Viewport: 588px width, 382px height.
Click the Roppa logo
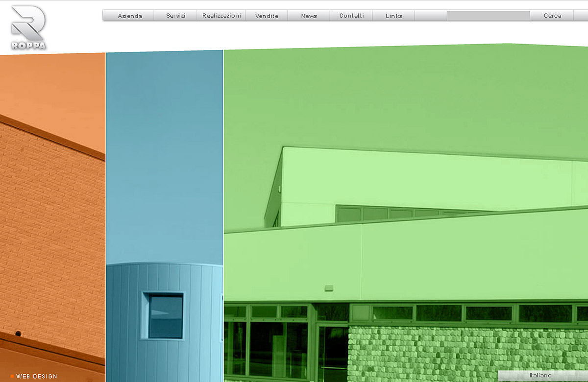[x=28, y=27]
